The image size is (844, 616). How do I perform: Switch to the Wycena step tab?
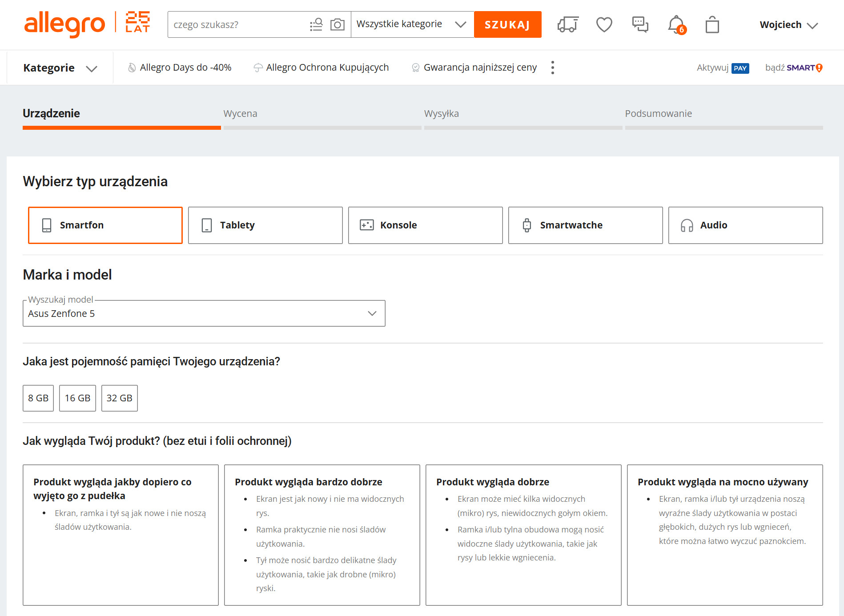pyautogui.click(x=240, y=114)
